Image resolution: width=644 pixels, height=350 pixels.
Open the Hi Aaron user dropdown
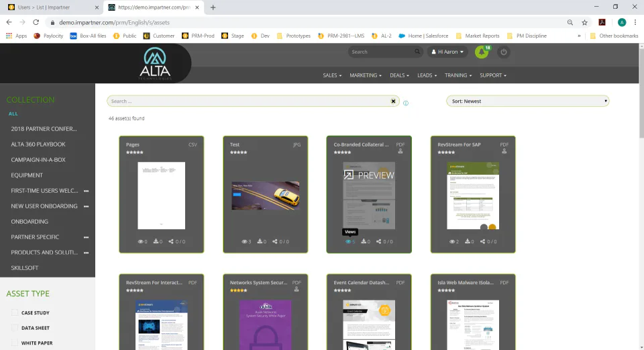coord(447,52)
